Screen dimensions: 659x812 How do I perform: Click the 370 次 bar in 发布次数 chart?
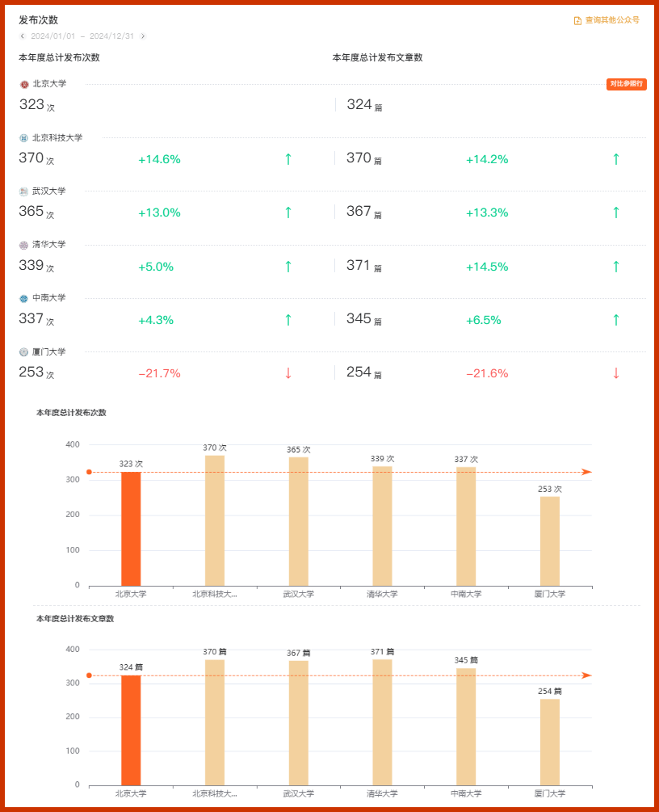pyautogui.click(x=215, y=520)
